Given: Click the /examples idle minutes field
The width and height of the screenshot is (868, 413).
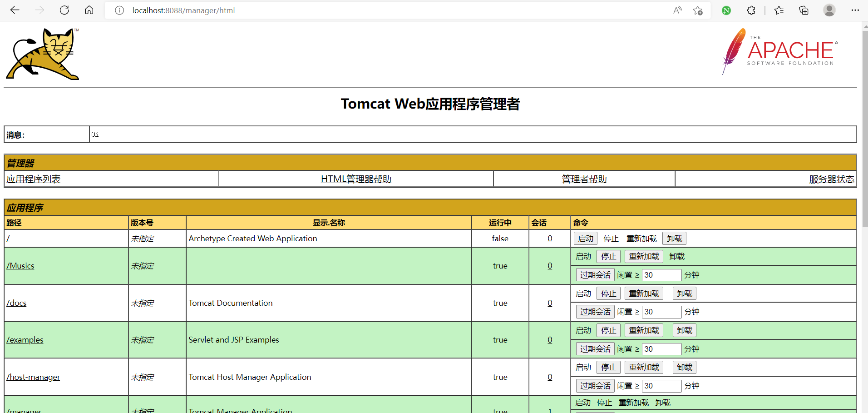Looking at the screenshot, I should pyautogui.click(x=661, y=349).
